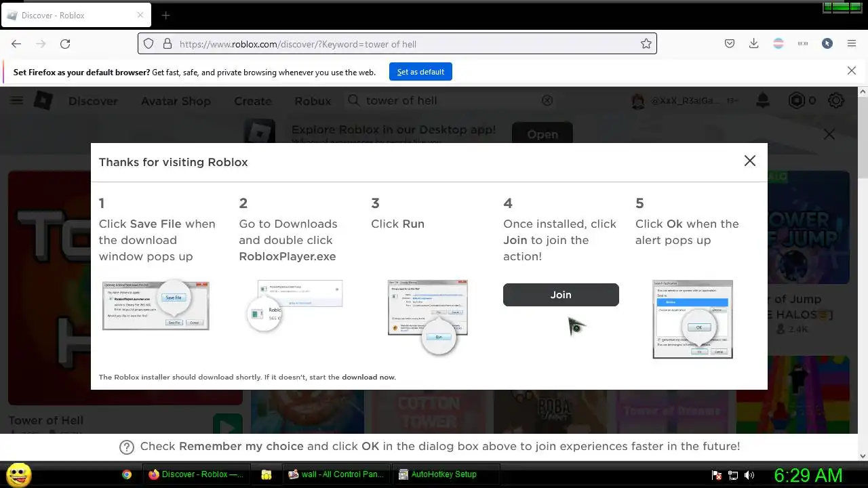Open the Discover nav item

coord(93,101)
